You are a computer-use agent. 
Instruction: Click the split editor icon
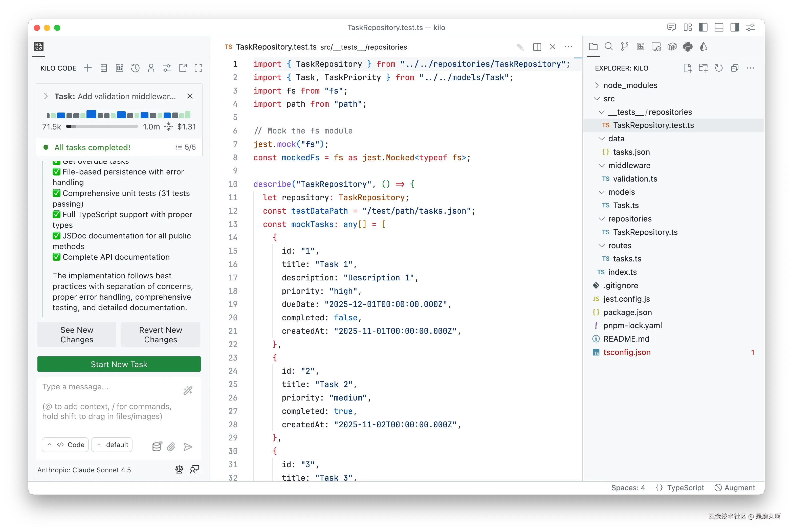pos(537,47)
